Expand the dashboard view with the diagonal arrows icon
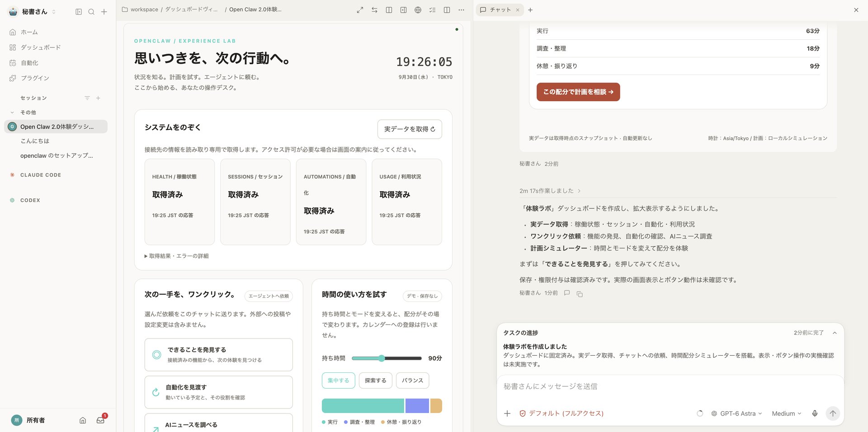This screenshot has width=868, height=432. click(360, 10)
